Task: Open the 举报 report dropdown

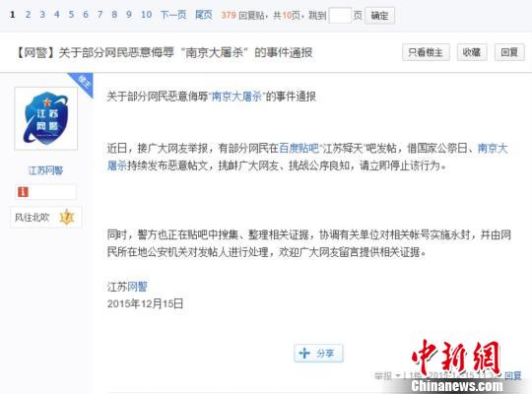Action: 387,376
